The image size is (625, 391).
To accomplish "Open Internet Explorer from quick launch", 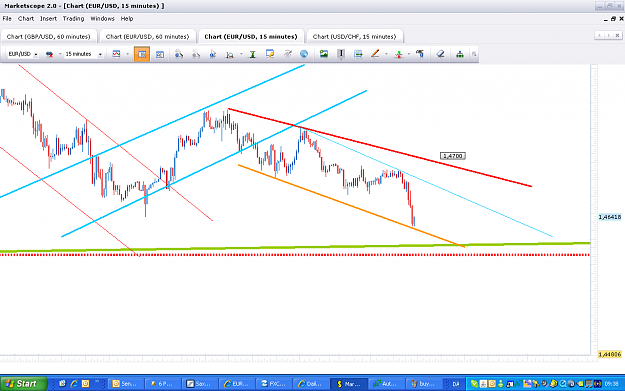I will pyautogui.click(x=74, y=384).
